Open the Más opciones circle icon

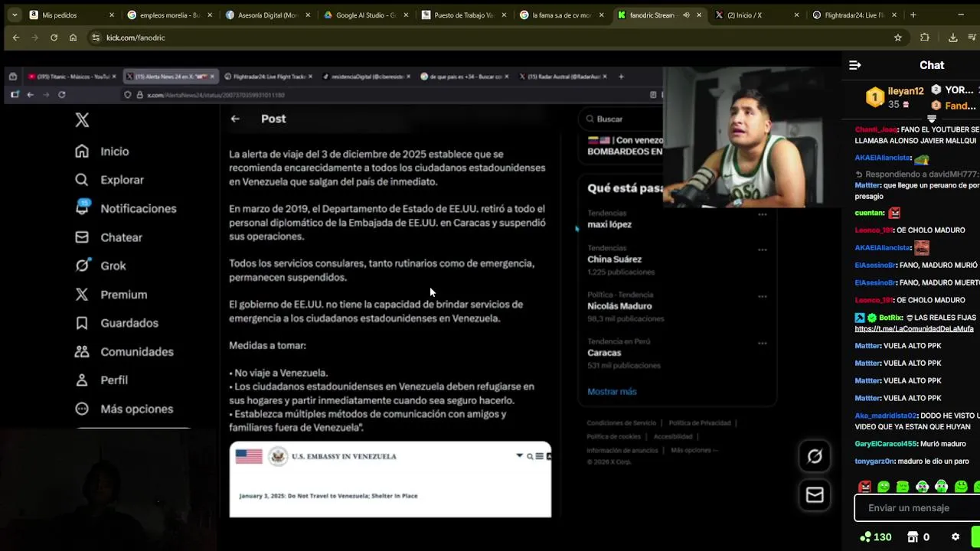click(x=82, y=409)
